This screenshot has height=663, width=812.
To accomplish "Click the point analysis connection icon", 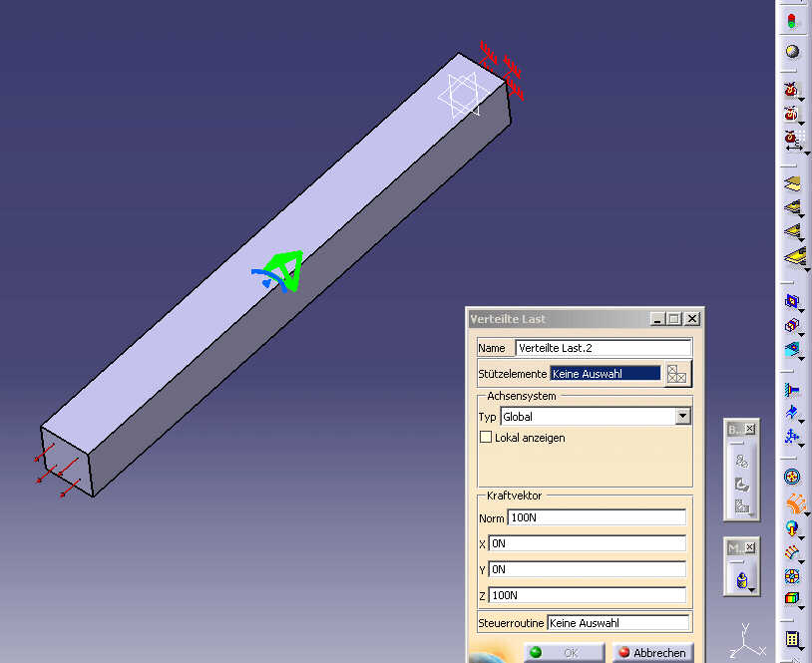I will coord(792,326).
